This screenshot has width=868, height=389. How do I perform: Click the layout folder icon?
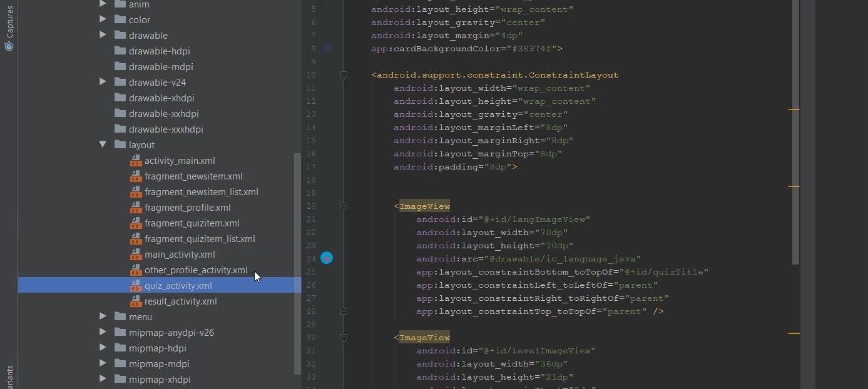pos(120,145)
